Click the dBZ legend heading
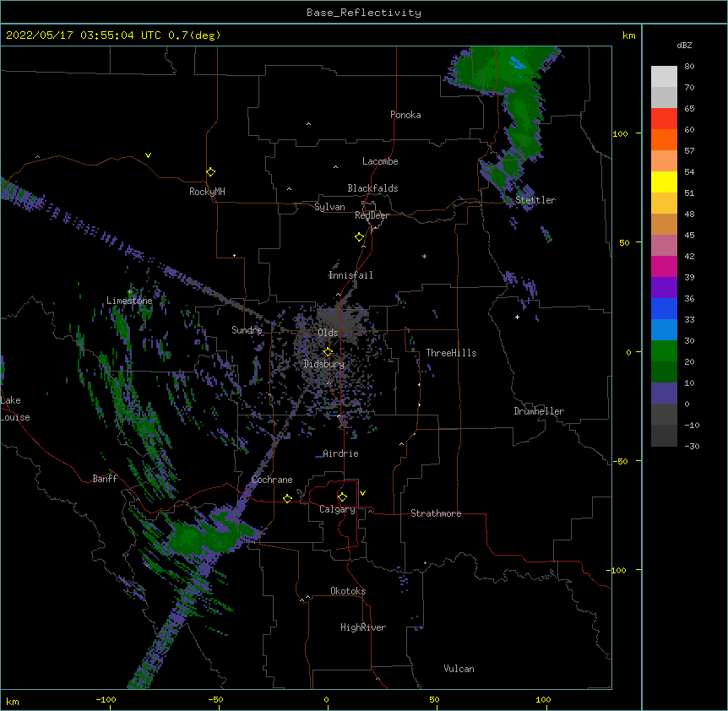728x711 pixels. point(684,45)
